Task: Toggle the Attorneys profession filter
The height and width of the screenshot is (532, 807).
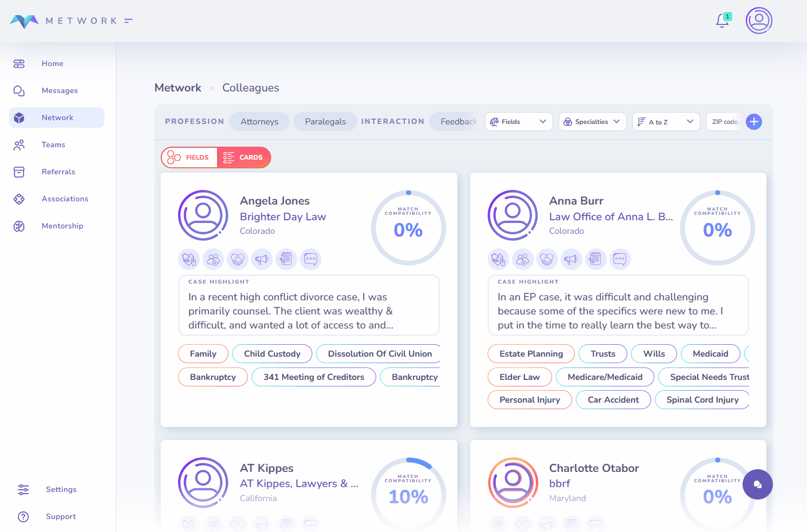Action: coord(259,122)
